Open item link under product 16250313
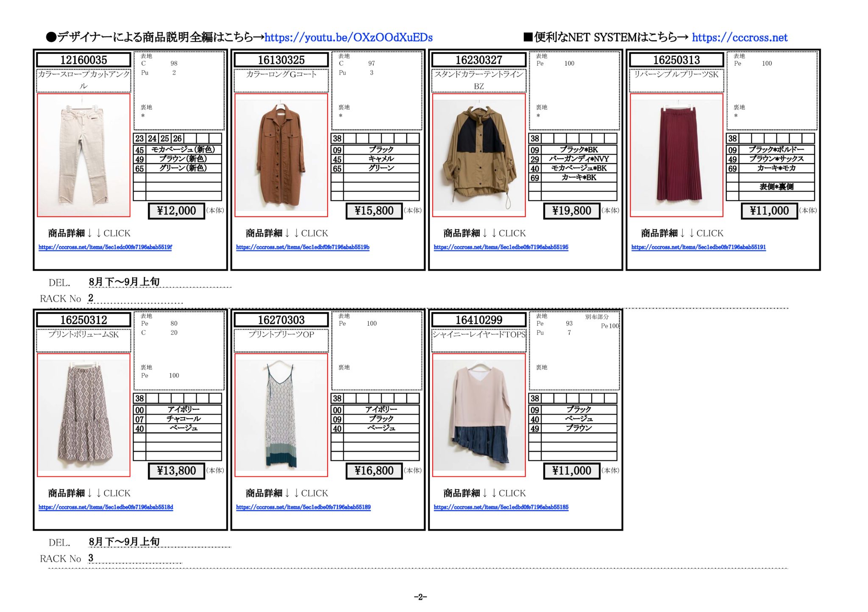The width and height of the screenshot is (868, 612). point(698,247)
